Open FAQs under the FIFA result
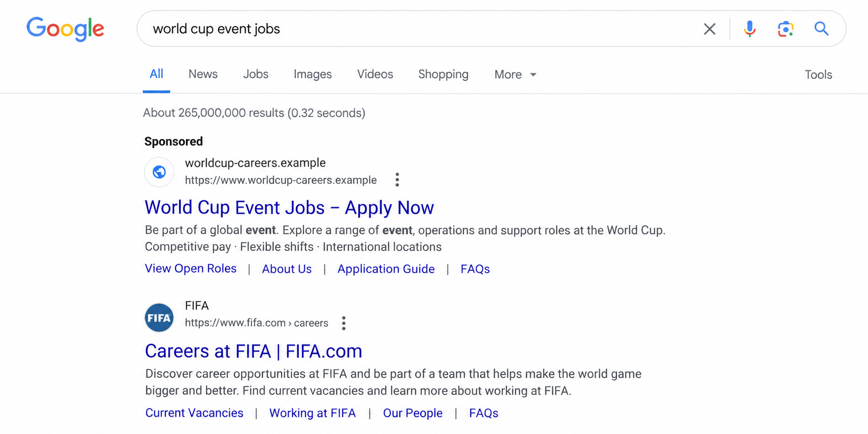868x434 pixels. (483, 413)
